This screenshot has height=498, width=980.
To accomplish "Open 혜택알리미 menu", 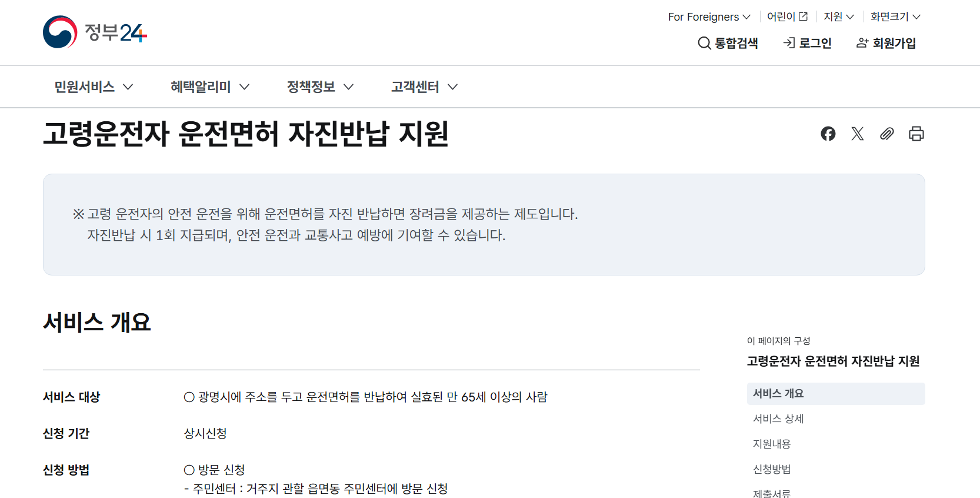I will (210, 87).
